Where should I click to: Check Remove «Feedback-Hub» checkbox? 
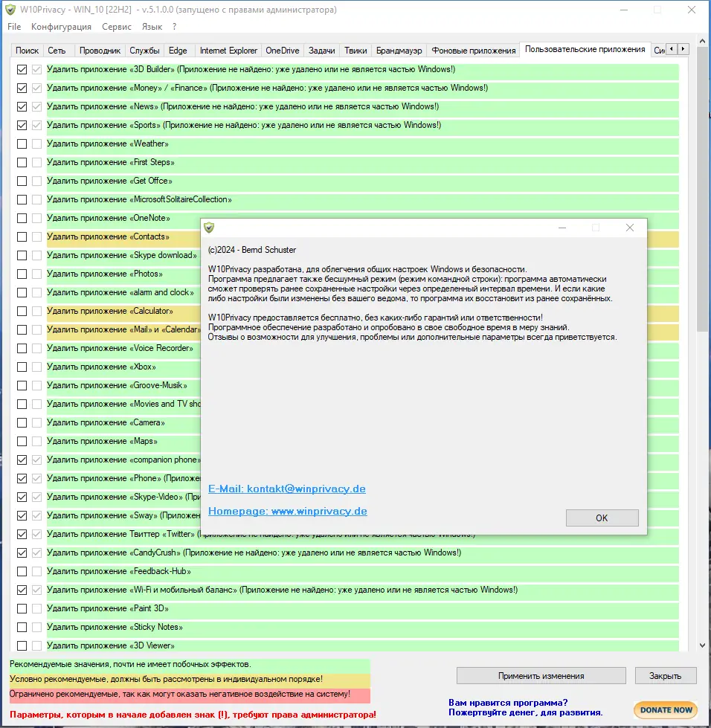[x=22, y=572]
